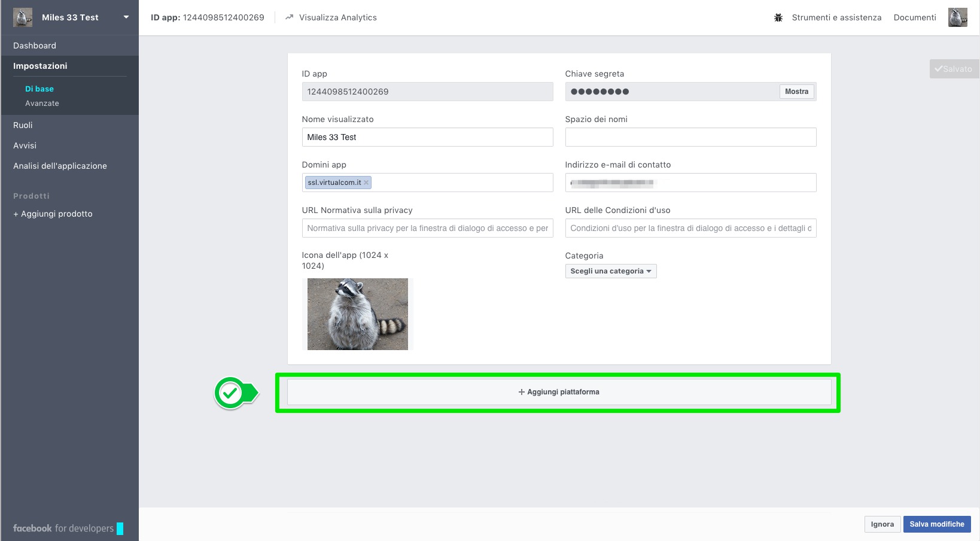Remove the ssl.virtualcom.it domain tag
The height and width of the screenshot is (541, 980).
tap(366, 183)
